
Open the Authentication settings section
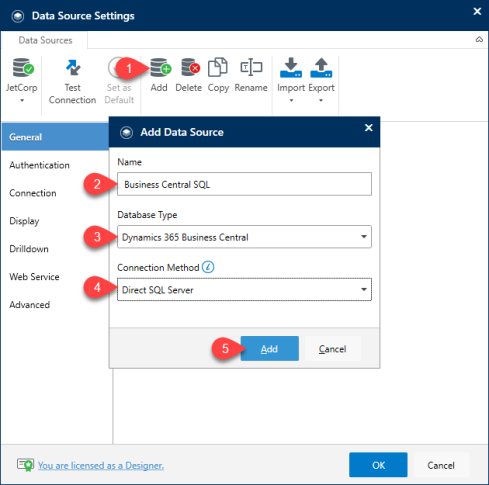[39, 165]
